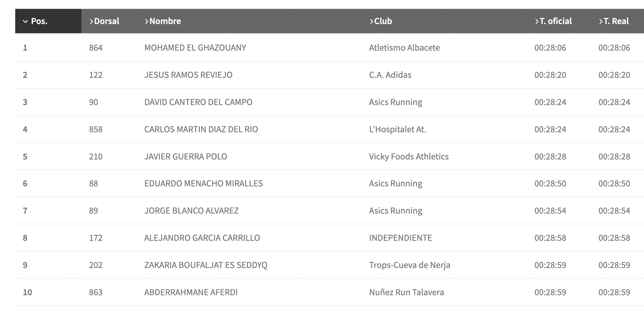Viewport: 644px width, 312px height.
Task: Sort results by Dorsal column
Action: coord(104,21)
